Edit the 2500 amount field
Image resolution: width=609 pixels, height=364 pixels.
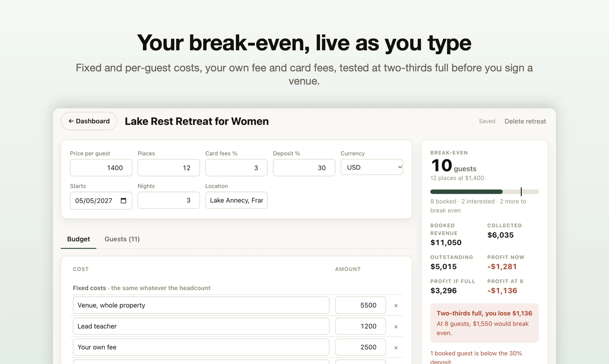coord(360,347)
